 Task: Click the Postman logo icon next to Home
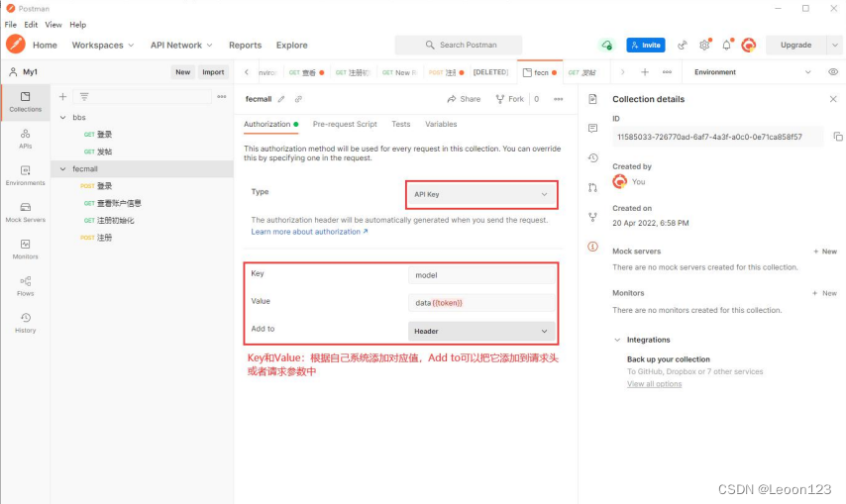coord(16,45)
